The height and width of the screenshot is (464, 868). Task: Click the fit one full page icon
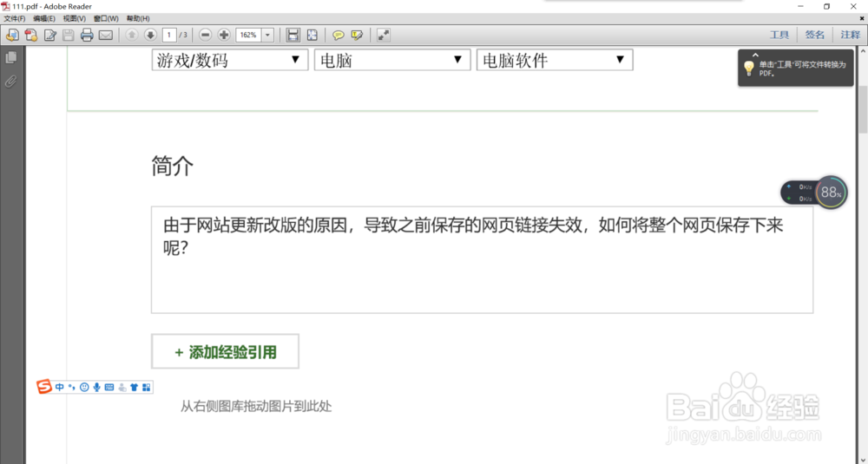[312, 35]
